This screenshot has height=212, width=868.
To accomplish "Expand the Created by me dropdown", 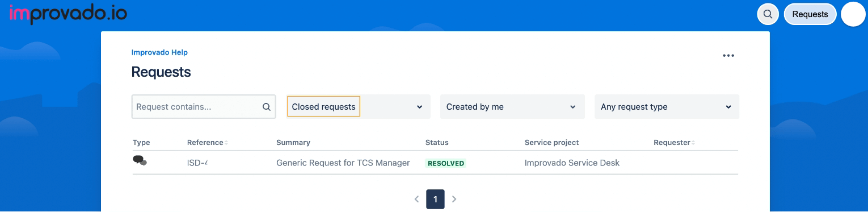I will click(512, 107).
